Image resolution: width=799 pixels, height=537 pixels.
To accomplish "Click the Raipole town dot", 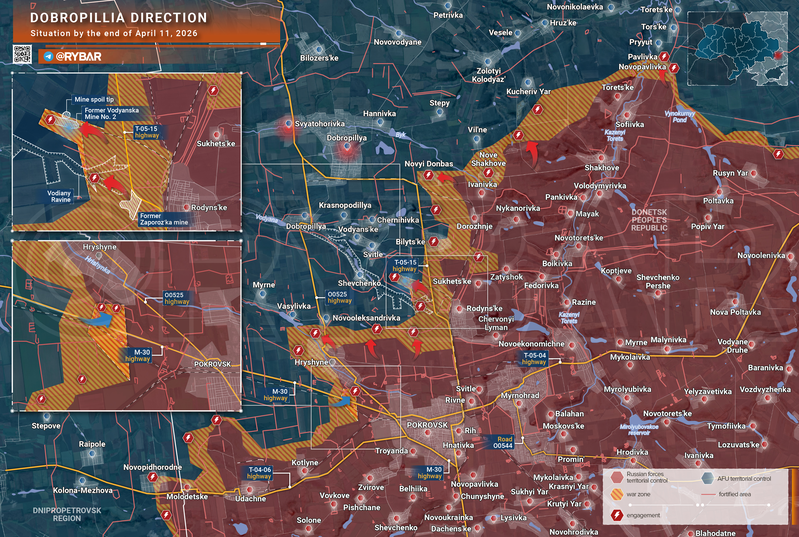I will point(92,453).
